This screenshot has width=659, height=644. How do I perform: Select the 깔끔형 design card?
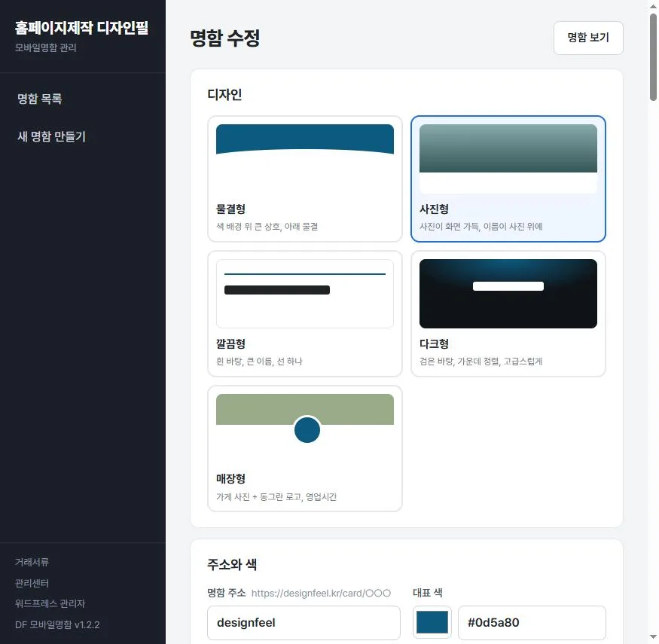click(x=305, y=313)
